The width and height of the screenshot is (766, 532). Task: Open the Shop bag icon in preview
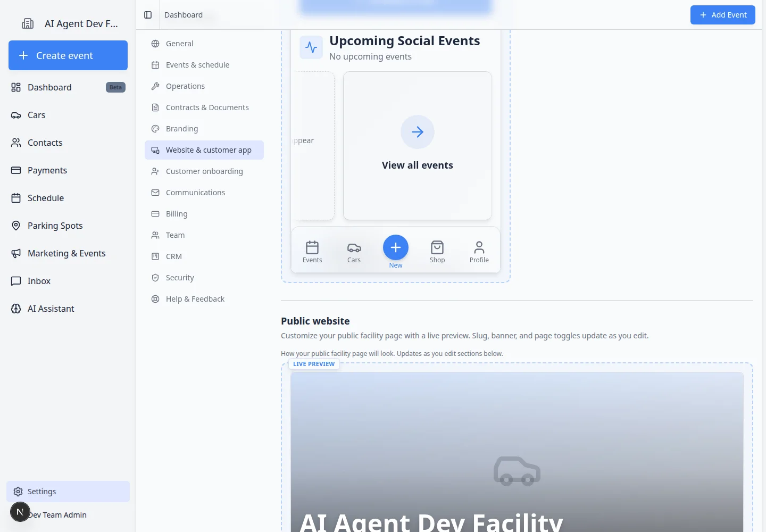point(437,247)
